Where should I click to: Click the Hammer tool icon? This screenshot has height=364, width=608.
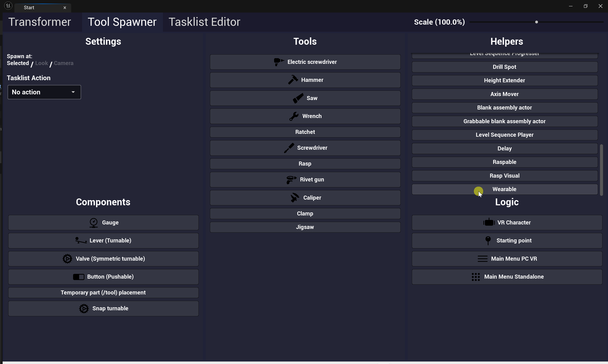click(293, 80)
